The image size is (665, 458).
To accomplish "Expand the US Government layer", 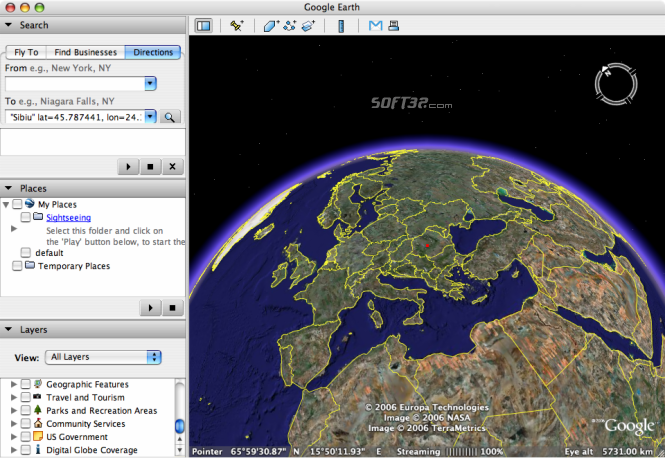I will [x=14, y=437].
